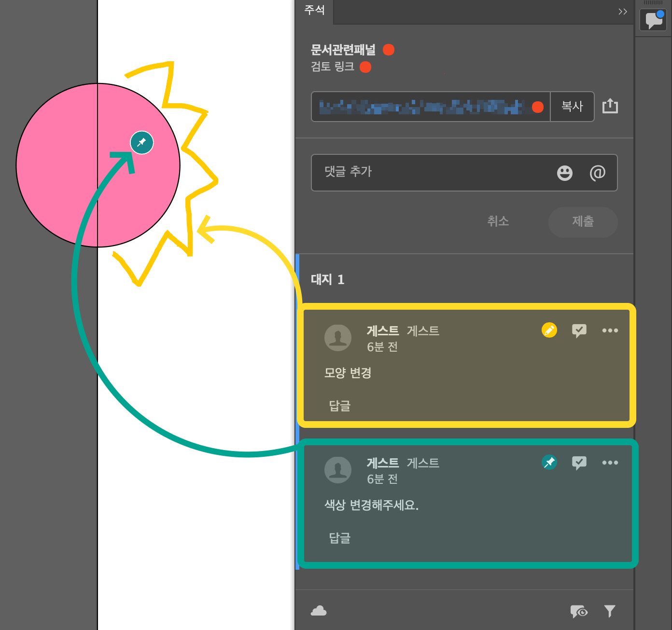
Task: Open the cloud sync icon at panel bottom
Action: tap(319, 611)
